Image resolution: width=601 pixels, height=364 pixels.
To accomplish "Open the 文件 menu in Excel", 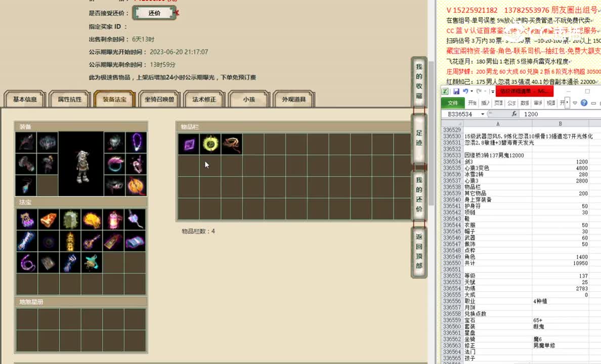I will 453,103.
